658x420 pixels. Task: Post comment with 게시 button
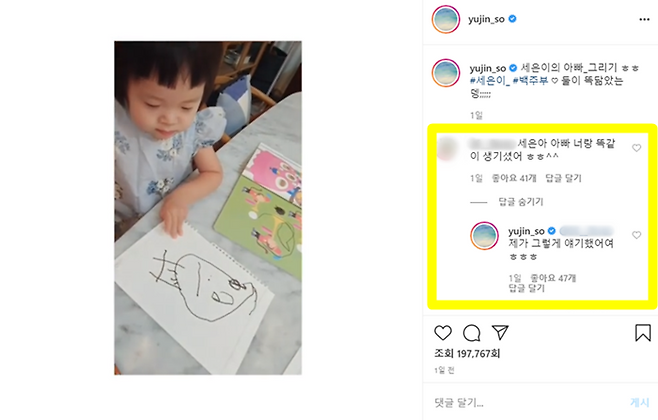click(640, 403)
